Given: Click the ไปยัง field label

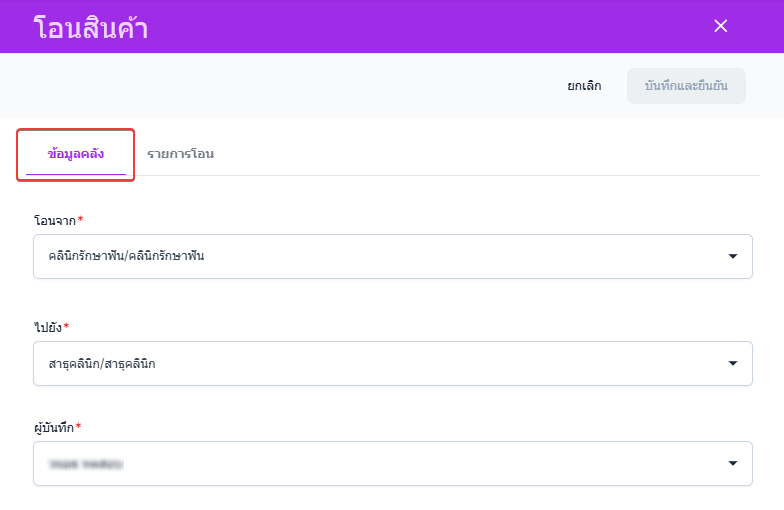Looking at the screenshot, I should click(x=48, y=328).
